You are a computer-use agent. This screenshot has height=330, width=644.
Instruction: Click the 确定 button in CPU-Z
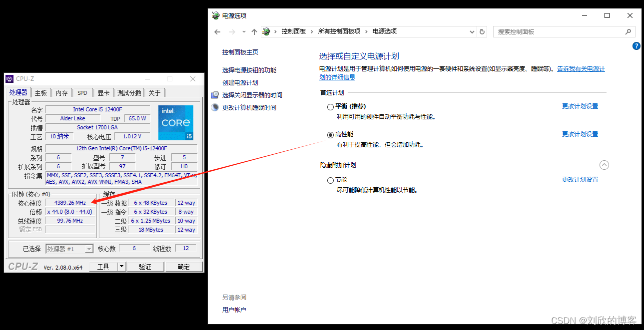184,267
